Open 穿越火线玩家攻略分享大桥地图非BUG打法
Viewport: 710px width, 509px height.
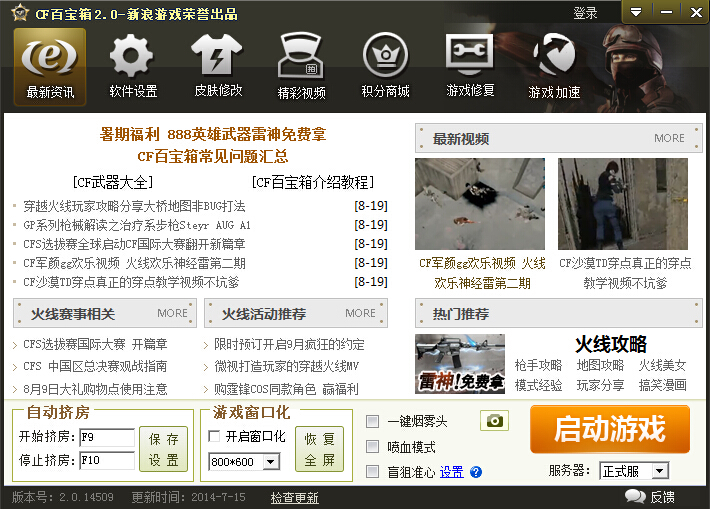[134, 206]
